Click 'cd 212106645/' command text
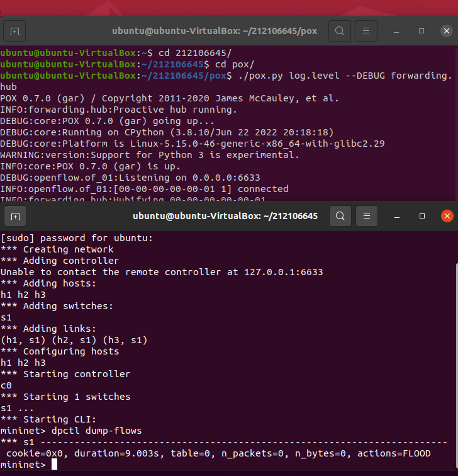This screenshot has height=476, width=458. coord(195,53)
